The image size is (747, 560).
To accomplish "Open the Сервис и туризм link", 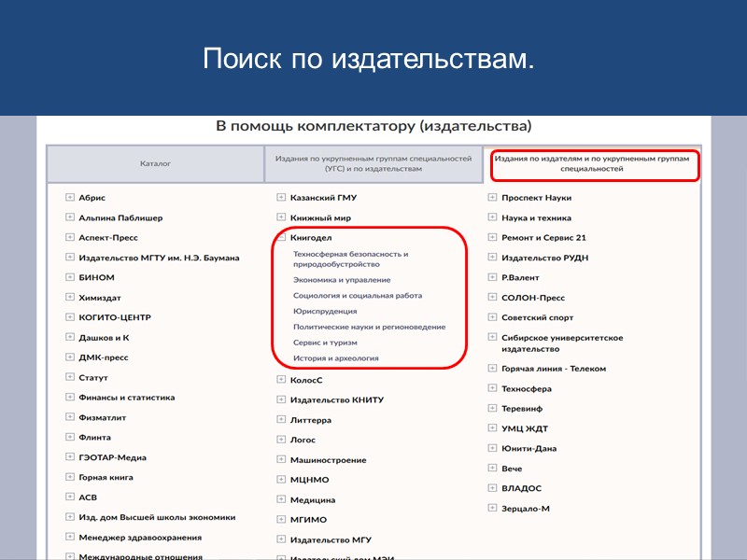I will 325,343.
